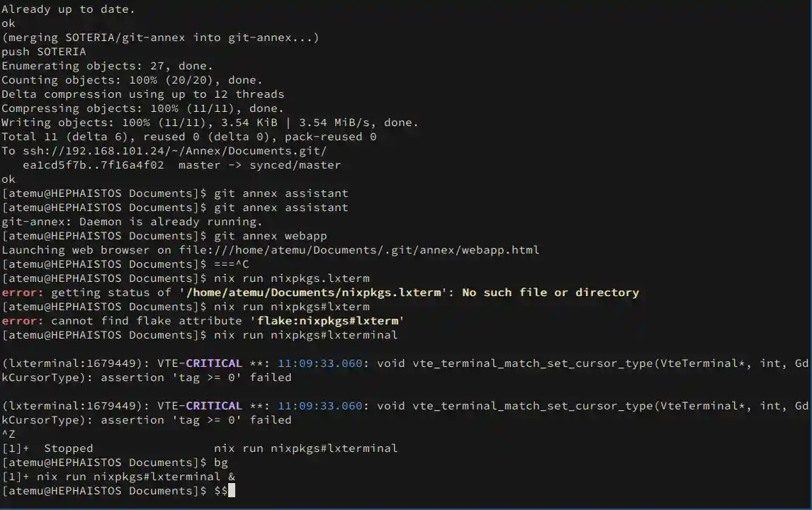Click 'Compressing objects: 100% (11/11), done.' line
Image resolution: width=812 pixels, height=510 pixels.
click(x=143, y=108)
